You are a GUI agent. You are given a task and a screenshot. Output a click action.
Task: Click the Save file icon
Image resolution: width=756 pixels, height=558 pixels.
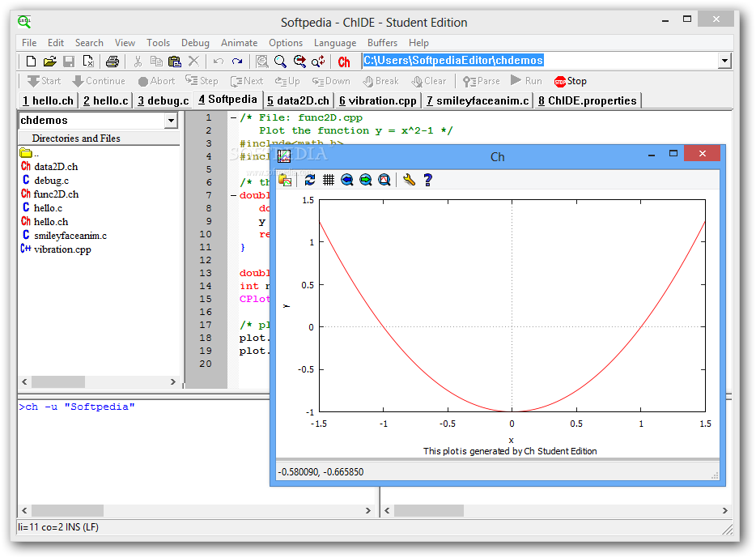pyautogui.click(x=69, y=62)
